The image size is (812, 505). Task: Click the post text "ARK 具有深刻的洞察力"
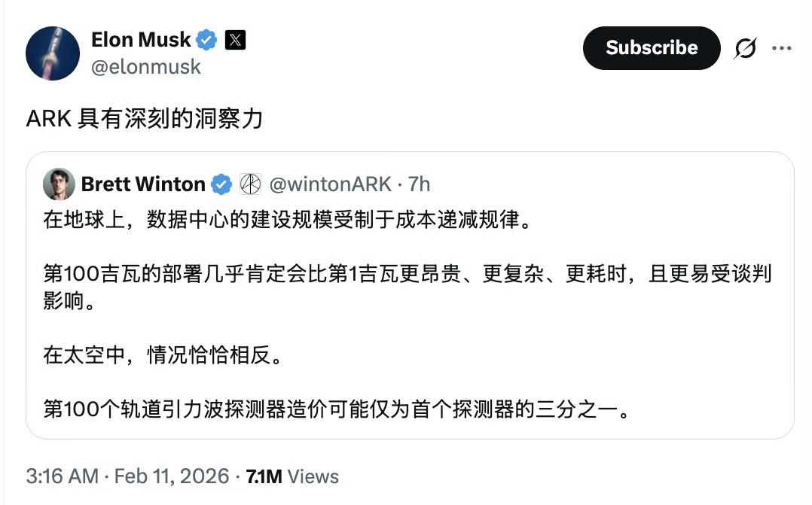tap(145, 118)
